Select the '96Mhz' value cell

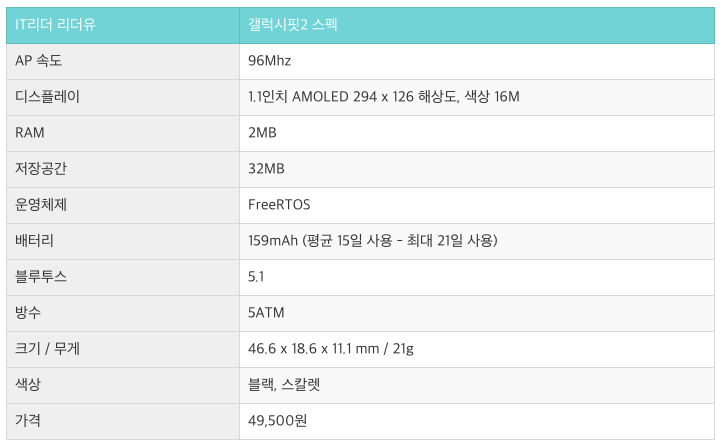(477, 61)
